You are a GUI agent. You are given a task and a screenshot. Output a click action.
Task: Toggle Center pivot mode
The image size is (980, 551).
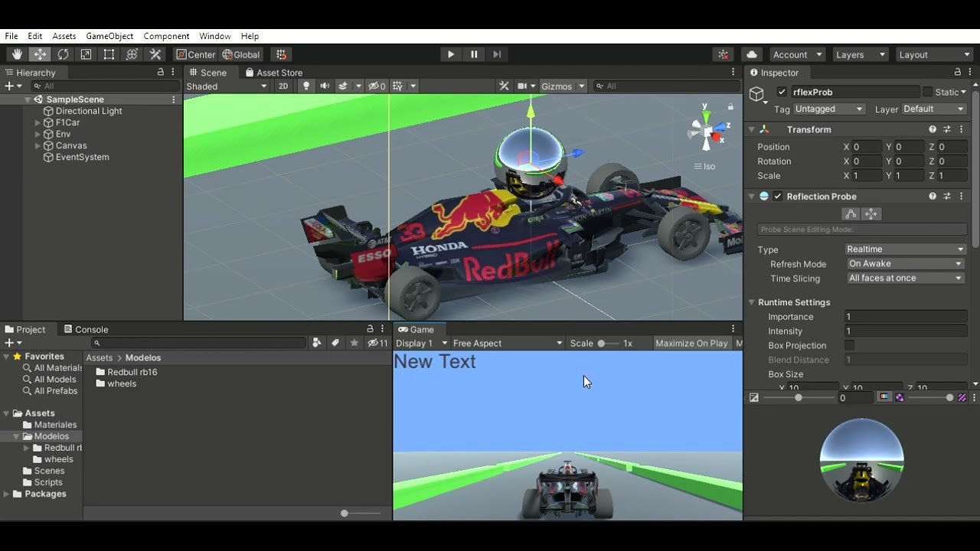click(196, 54)
